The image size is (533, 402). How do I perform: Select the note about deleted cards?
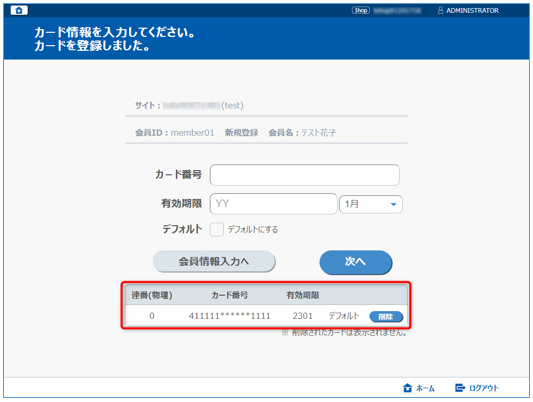pos(344,333)
